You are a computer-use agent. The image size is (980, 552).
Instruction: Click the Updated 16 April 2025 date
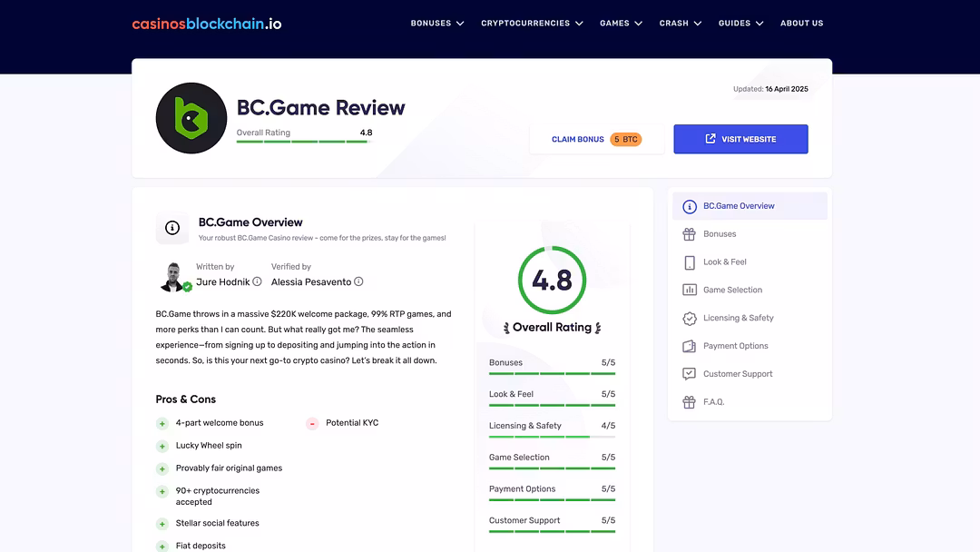point(770,89)
